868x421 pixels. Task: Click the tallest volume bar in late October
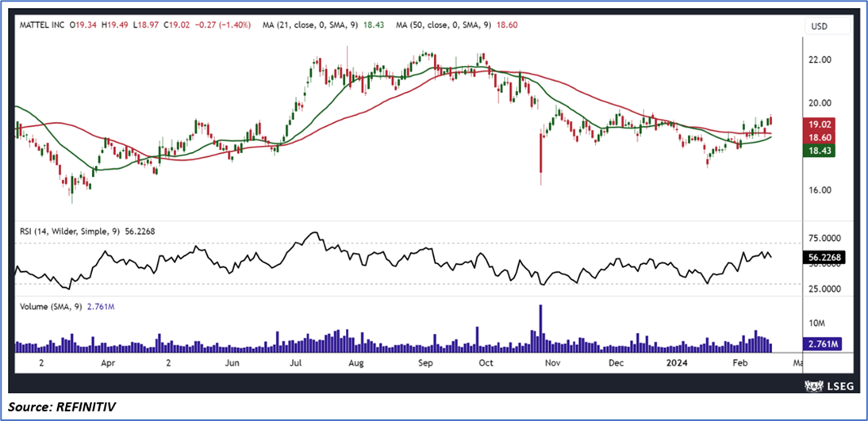click(540, 328)
